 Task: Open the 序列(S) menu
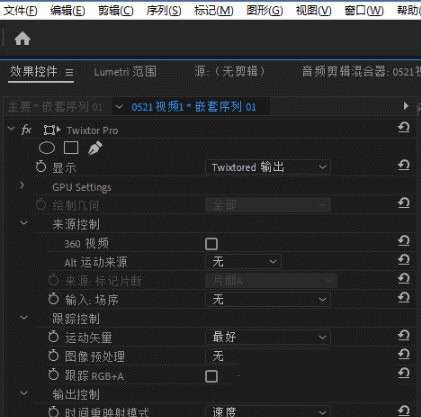[x=164, y=11]
